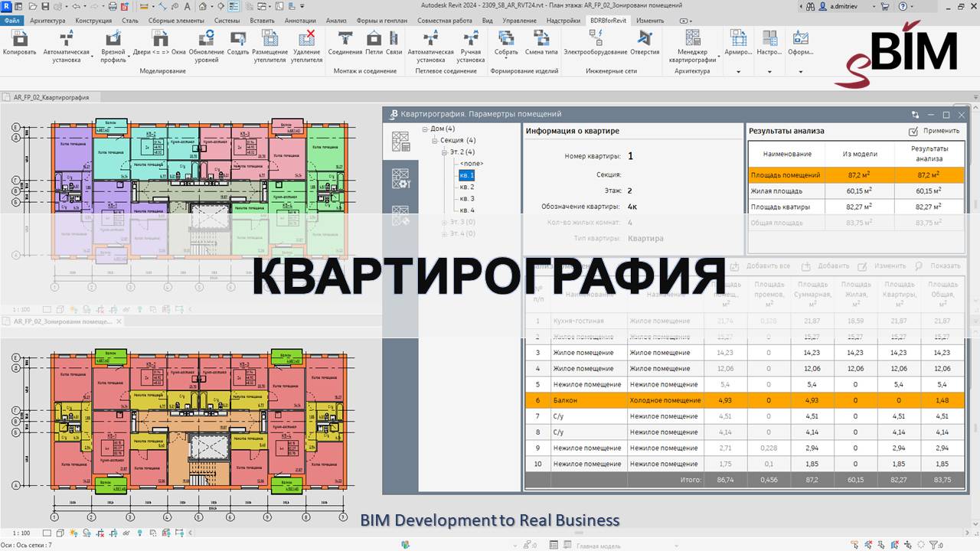The image size is (980, 551).
Task: Select the AR_FP_02_Квартирография view tab
Action: point(51,97)
